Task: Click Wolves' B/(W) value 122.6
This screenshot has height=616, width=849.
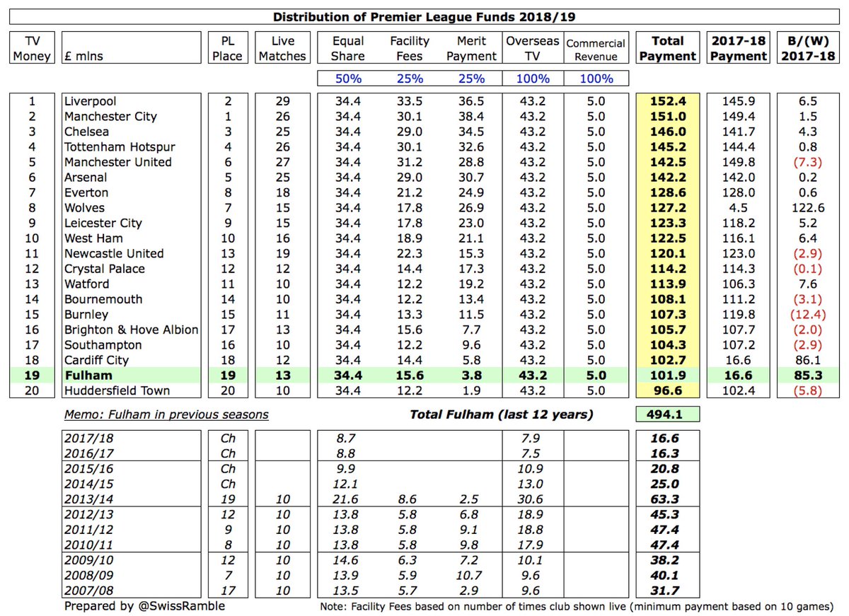Action: [809, 207]
